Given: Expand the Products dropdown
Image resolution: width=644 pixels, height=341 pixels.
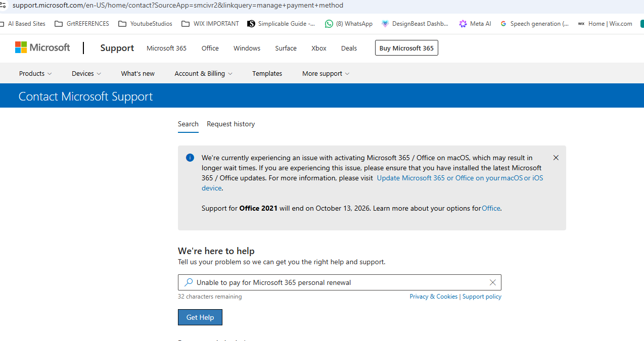Looking at the screenshot, I should [35, 73].
